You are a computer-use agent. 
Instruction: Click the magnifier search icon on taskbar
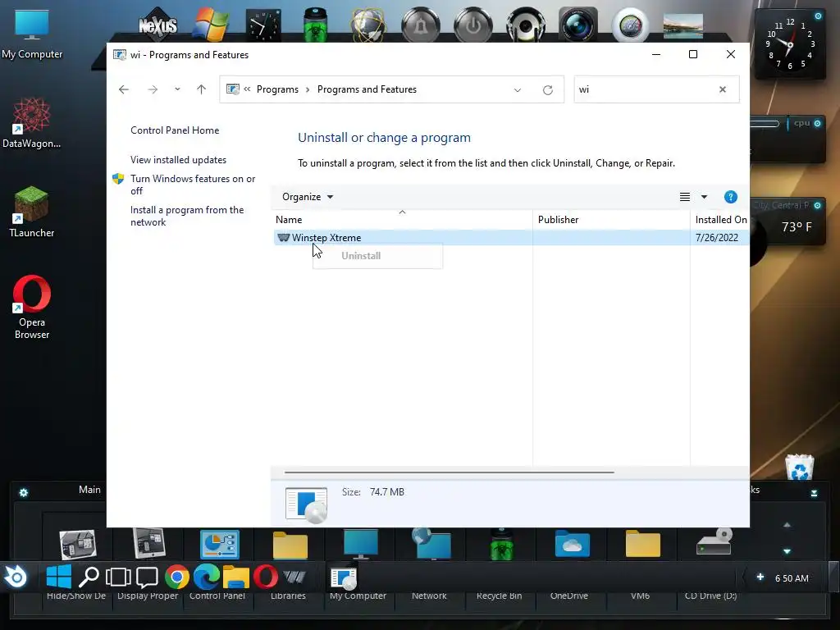tap(89, 577)
